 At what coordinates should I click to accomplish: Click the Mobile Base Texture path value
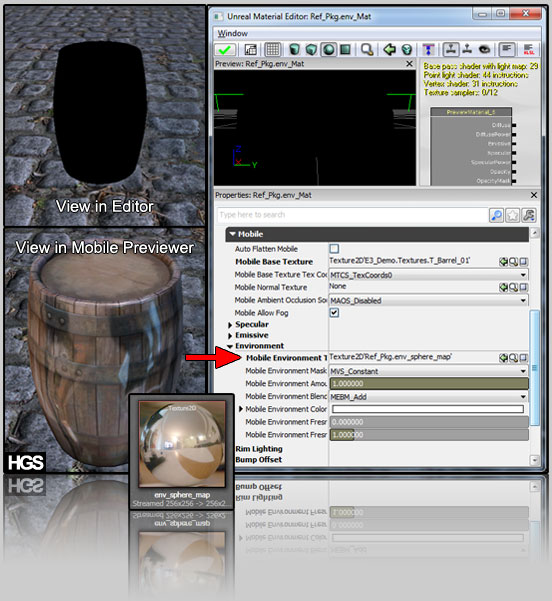pyautogui.click(x=399, y=261)
